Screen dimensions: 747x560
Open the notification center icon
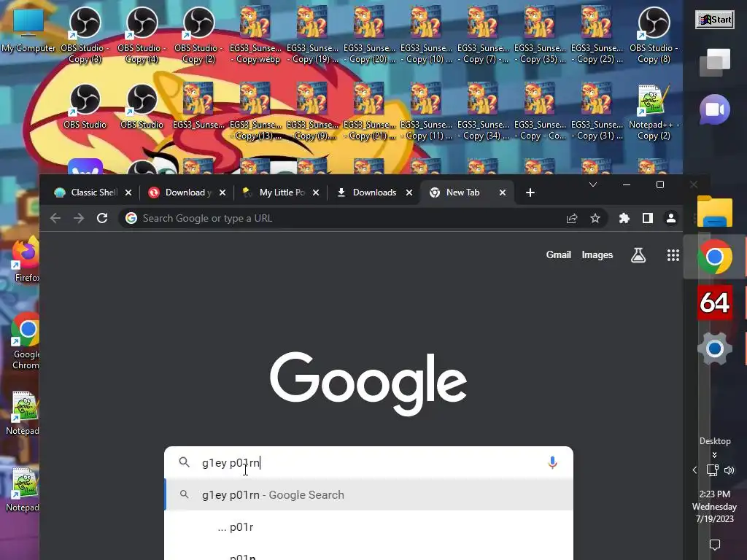click(x=714, y=545)
